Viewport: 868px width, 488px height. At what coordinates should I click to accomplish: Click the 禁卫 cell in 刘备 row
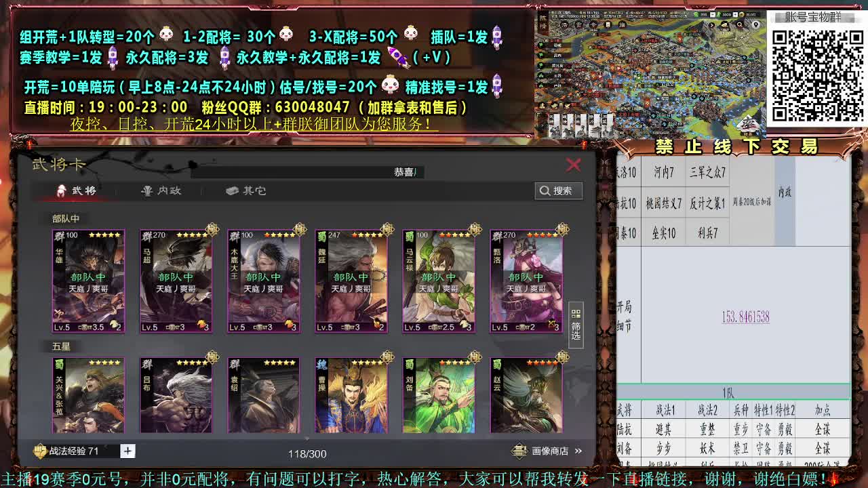pyautogui.click(x=741, y=448)
